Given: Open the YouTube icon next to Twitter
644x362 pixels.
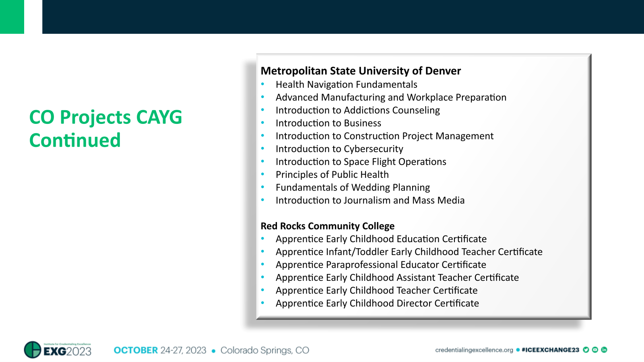Looking at the screenshot, I should pos(594,350).
